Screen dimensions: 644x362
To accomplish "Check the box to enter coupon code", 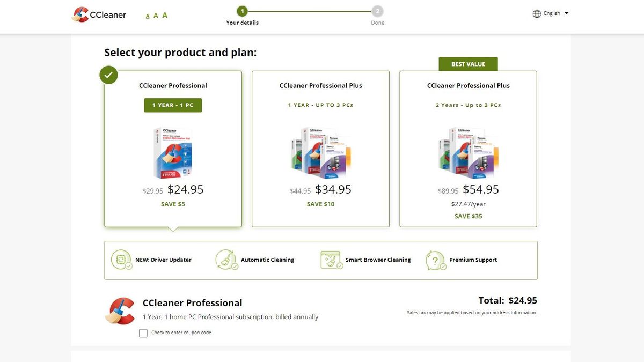I will (143, 333).
